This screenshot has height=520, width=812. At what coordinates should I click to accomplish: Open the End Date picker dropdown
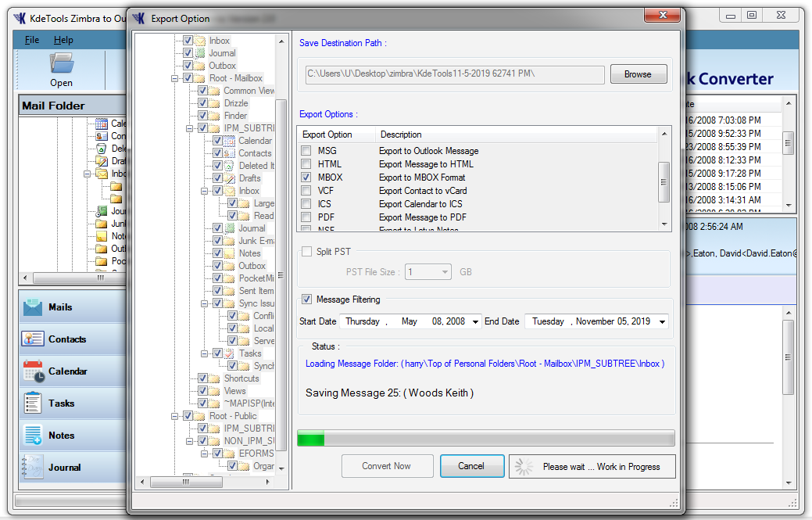663,322
